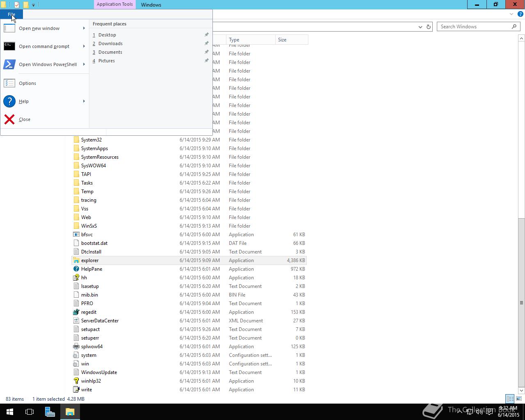Choose Open command prompt
This screenshot has width=525, height=420.
point(44,46)
